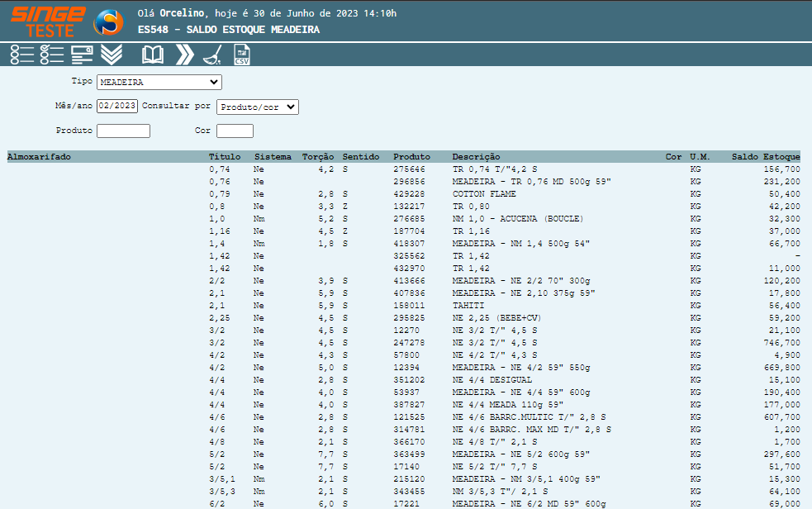Image resolution: width=812 pixels, height=509 pixels.
Task: Click the broom clear icon
Action: [212, 55]
